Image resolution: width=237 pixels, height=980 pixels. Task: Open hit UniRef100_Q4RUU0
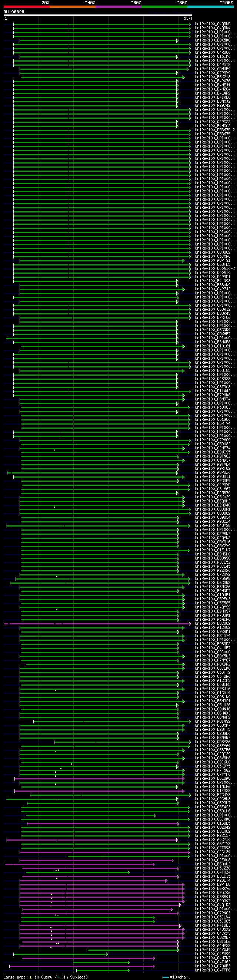coord(213,53)
